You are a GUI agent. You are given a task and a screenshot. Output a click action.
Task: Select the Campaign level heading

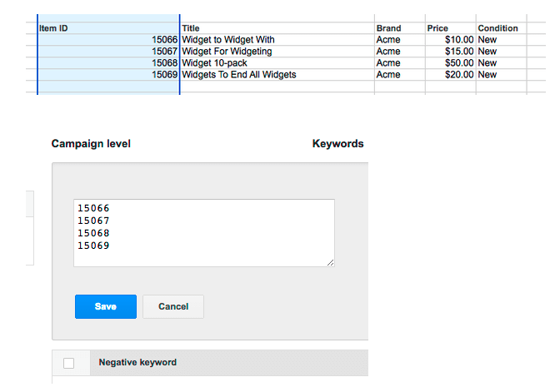[x=91, y=143]
